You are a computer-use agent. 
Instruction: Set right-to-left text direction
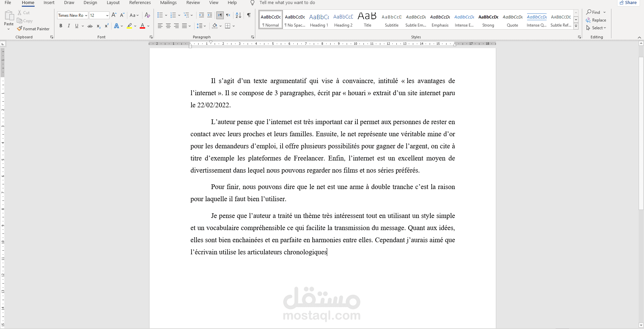[228, 15]
